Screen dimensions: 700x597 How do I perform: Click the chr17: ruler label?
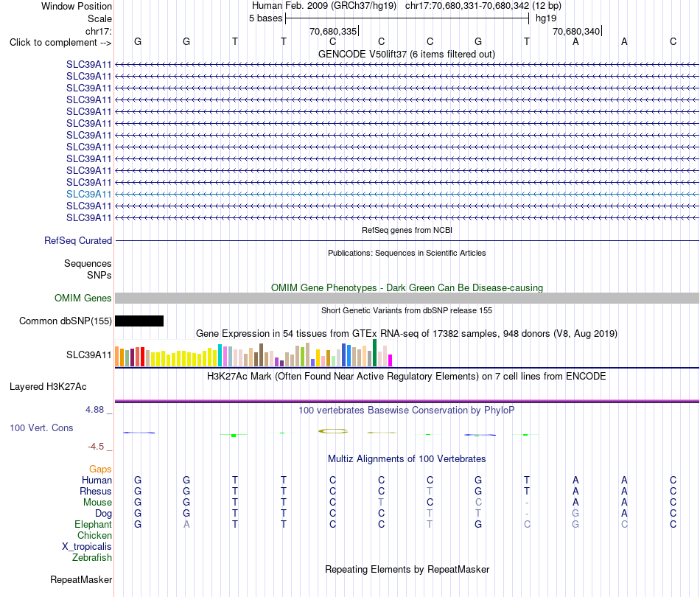point(98,31)
